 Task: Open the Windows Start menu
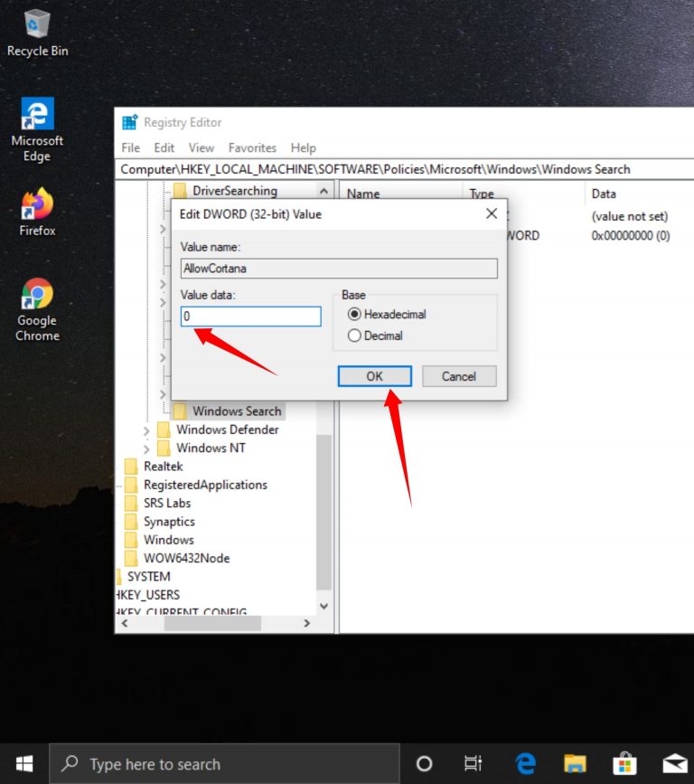click(x=24, y=763)
